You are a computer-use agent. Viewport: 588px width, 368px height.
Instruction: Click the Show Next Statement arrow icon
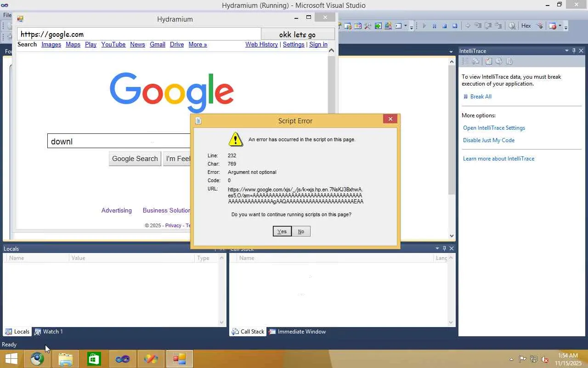pos(468,26)
